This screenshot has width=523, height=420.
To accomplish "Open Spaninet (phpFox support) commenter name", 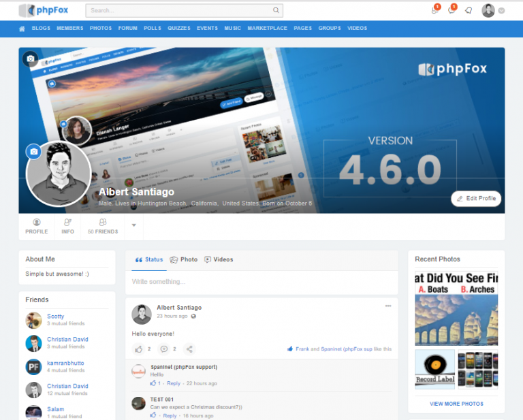I will point(184,367).
